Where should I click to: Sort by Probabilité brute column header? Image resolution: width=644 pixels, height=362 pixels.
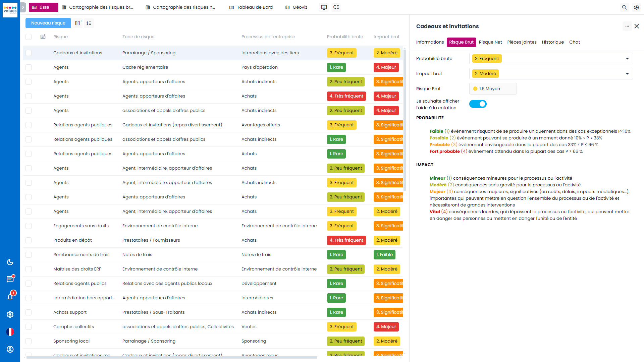345,37
